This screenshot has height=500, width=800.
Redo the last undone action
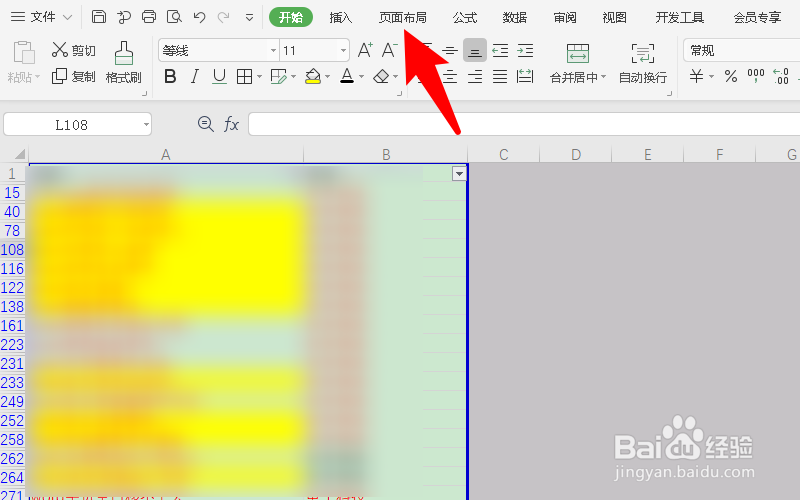(x=223, y=17)
